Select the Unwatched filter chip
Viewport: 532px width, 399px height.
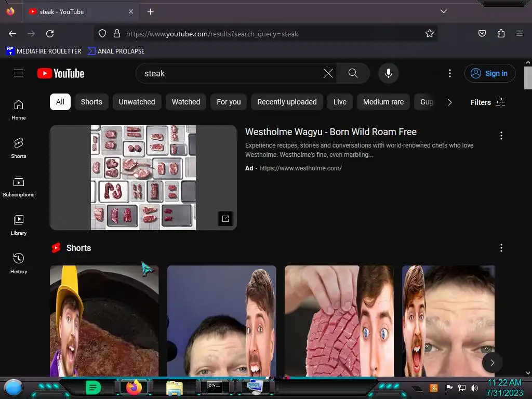coord(137,102)
